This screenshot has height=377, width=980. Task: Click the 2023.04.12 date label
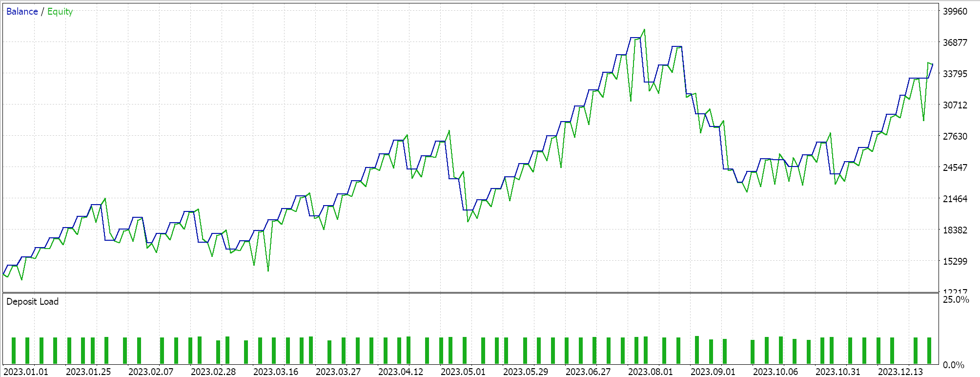tap(401, 372)
